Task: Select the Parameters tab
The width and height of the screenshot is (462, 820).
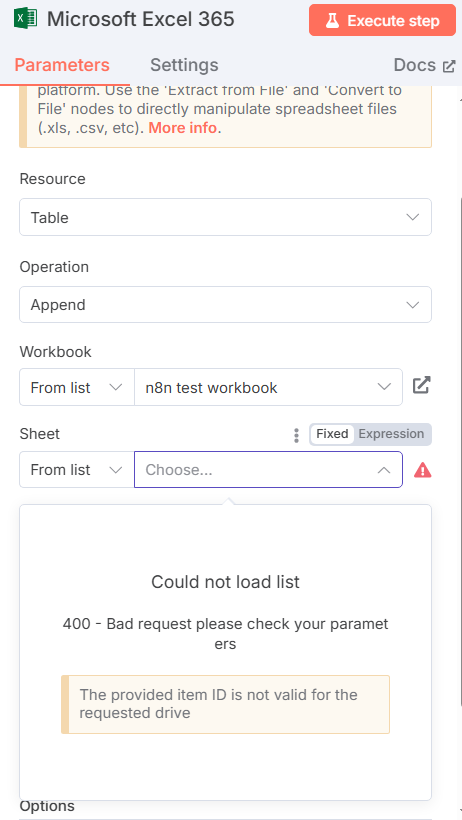Action: (62, 65)
